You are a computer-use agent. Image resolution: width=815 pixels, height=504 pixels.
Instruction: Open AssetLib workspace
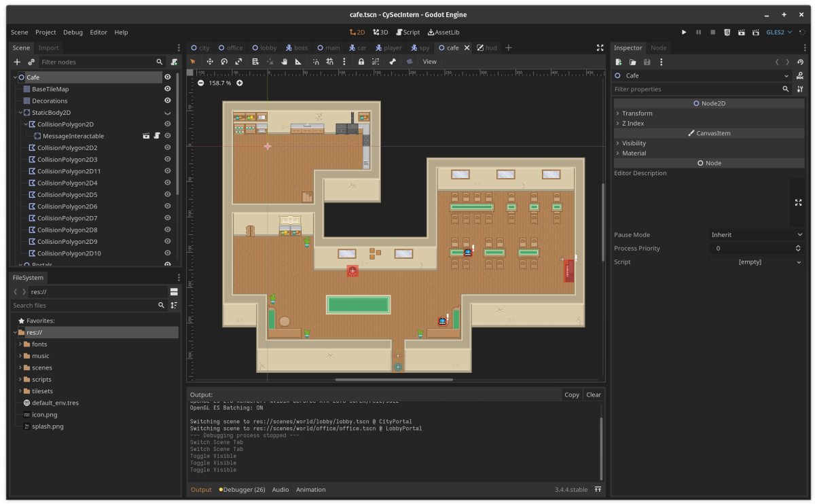point(443,32)
